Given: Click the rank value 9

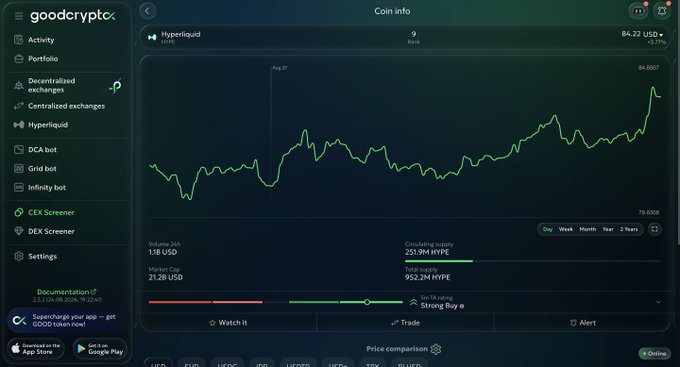Looking at the screenshot, I should pos(414,34).
